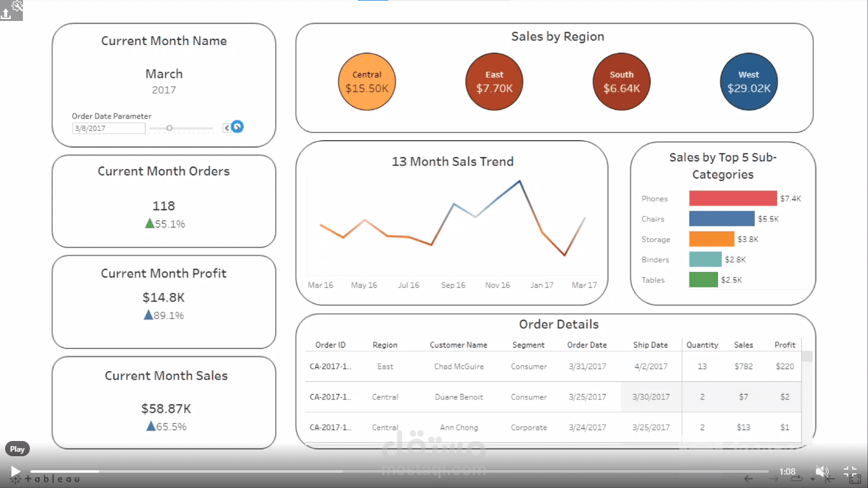868x488 pixels.
Task: Click the teal Binders bar
Action: point(705,259)
